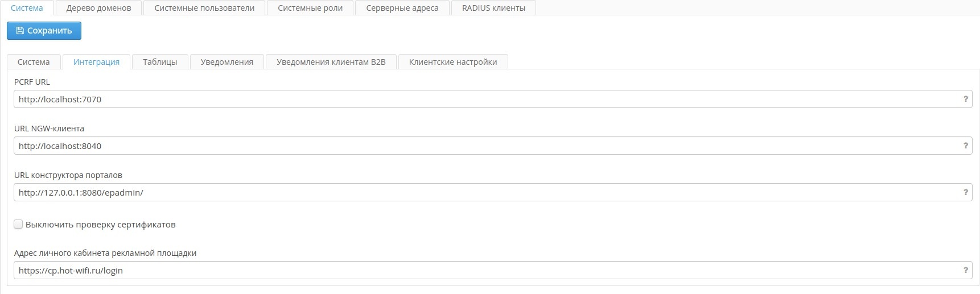
Task: Click the help icon for URL NGW-клиента
Action: pyautogui.click(x=965, y=146)
